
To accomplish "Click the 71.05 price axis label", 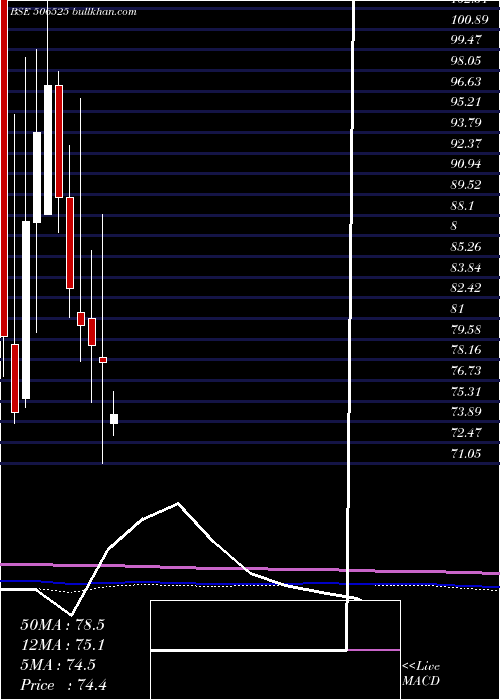I will (466, 454).
